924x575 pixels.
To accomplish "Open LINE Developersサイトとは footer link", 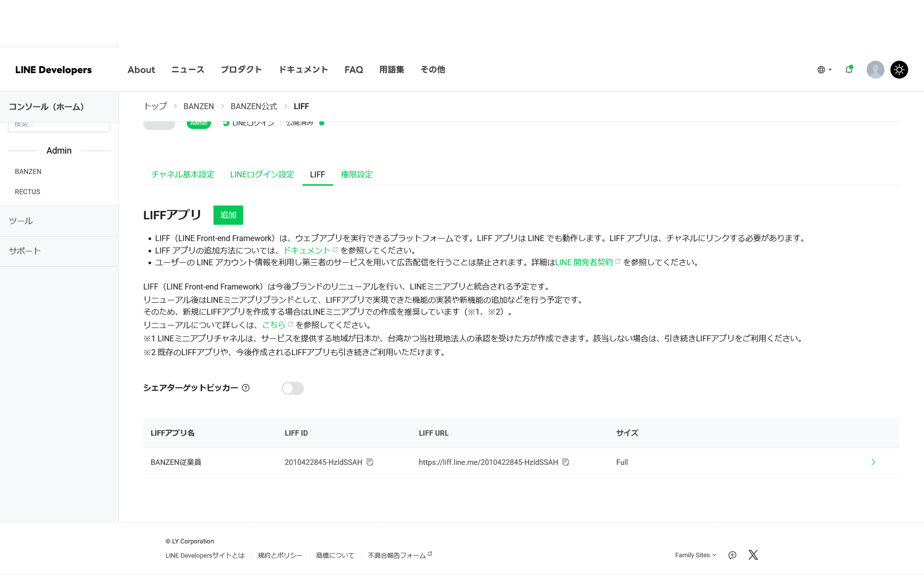I will 205,555.
